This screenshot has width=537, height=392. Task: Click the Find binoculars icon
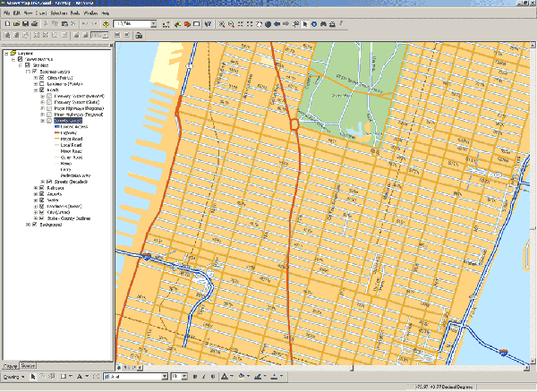click(x=323, y=24)
